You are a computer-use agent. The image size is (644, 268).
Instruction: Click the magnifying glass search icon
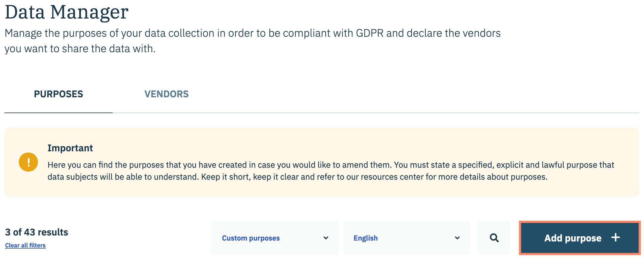[494, 238]
